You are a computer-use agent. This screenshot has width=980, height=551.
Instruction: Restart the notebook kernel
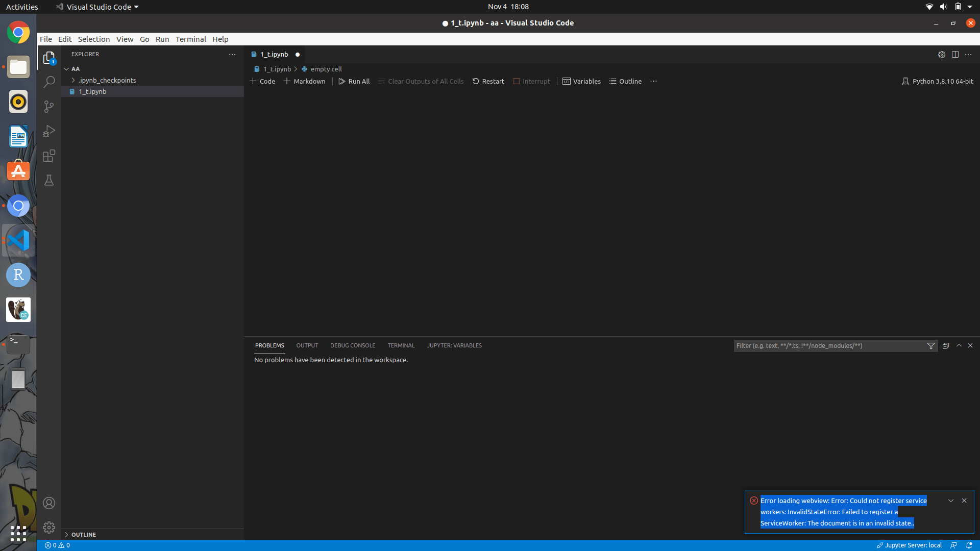tap(488, 81)
